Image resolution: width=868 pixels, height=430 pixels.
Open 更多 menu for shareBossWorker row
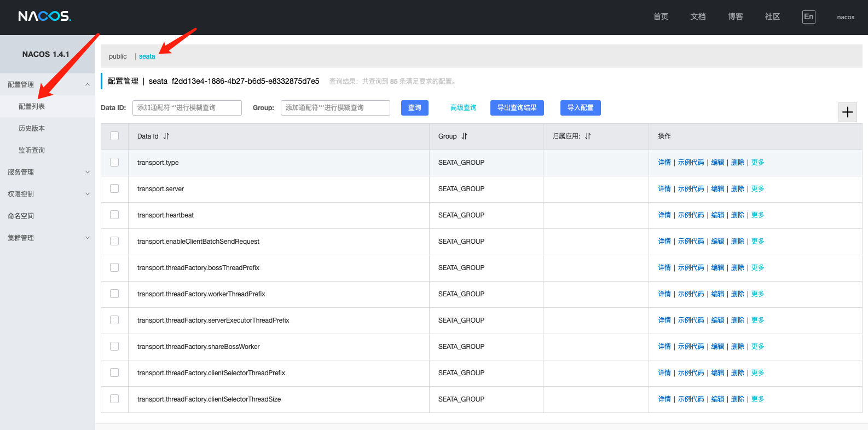pos(757,347)
